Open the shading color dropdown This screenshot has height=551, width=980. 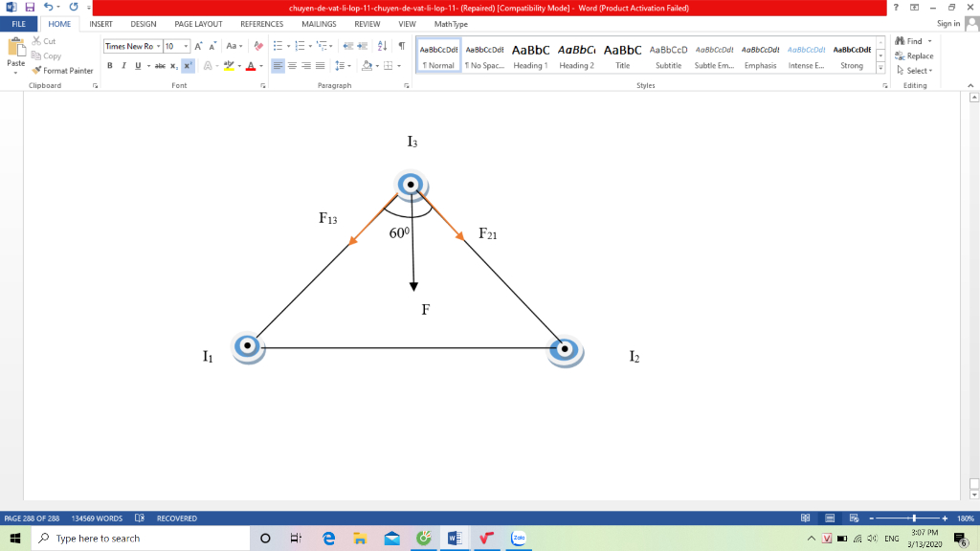point(377,66)
